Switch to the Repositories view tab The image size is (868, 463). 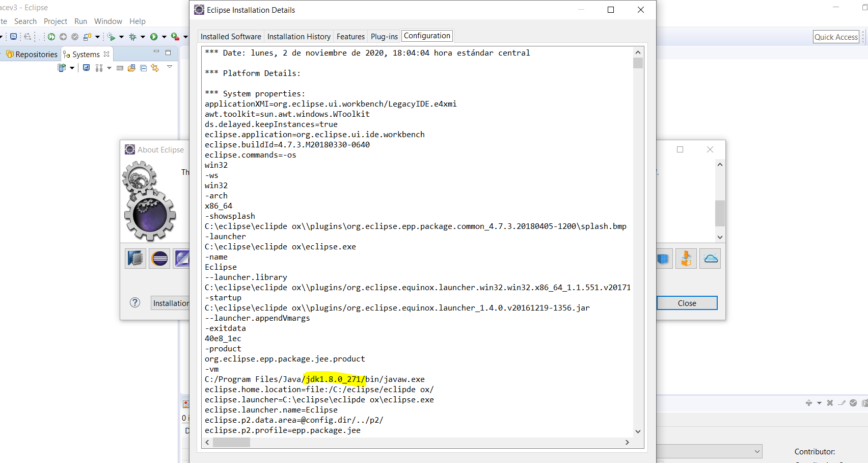point(32,54)
